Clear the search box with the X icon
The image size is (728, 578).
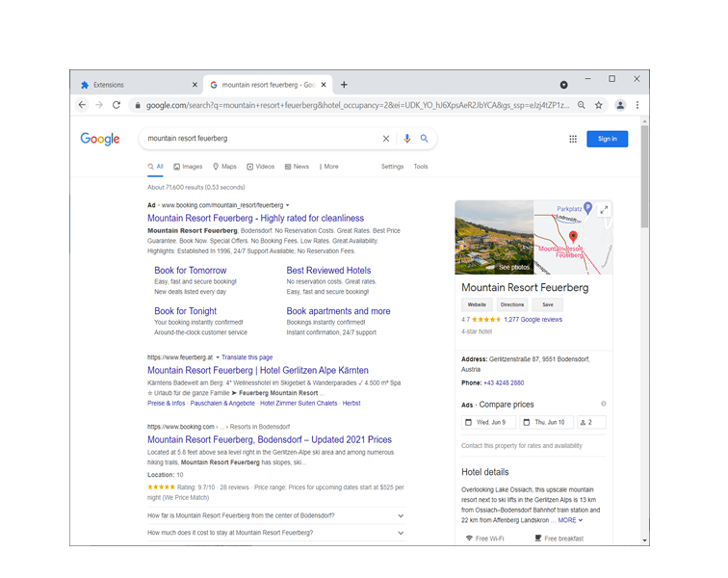tap(386, 139)
